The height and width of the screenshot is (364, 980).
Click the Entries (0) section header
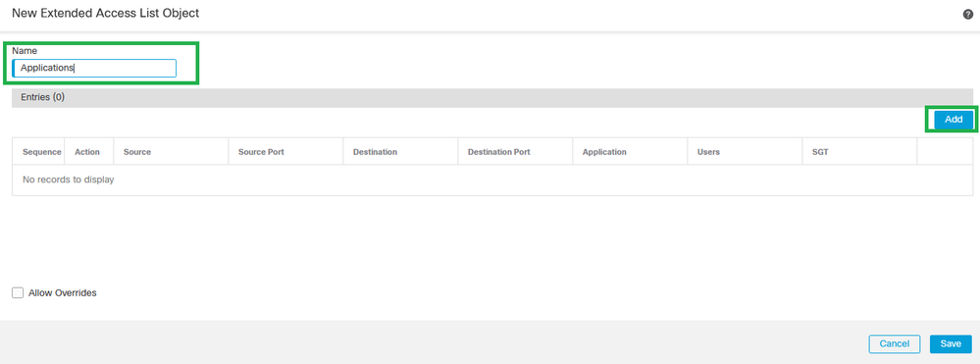pos(492,97)
